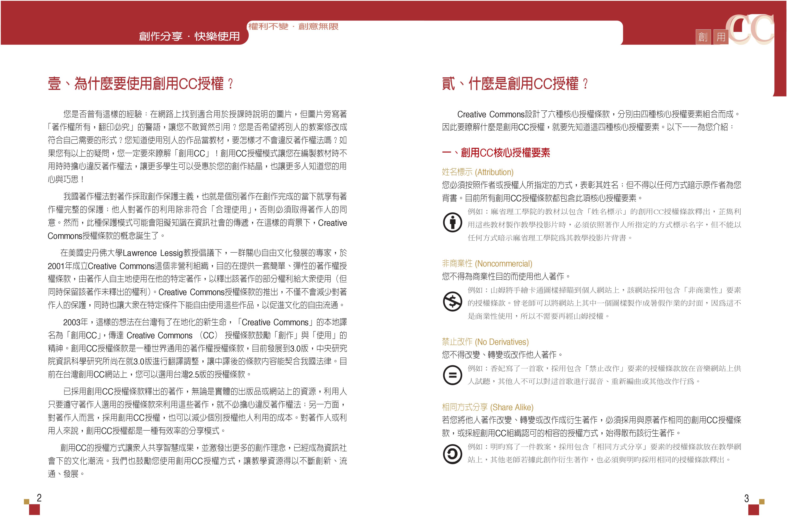
Task: Select header slogan 權利不變 · 創意無限
Action: click(293, 26)
